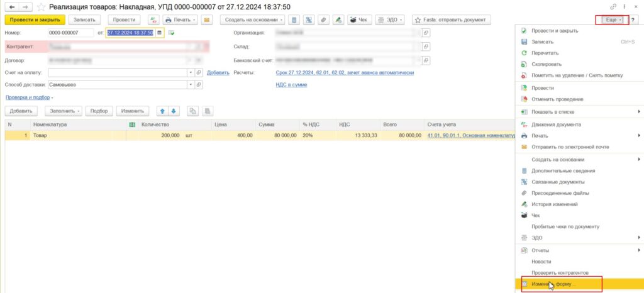Open the НДС в сумме link
The height and width of the screenshot is (293, 644).
(x=291, y=84)
